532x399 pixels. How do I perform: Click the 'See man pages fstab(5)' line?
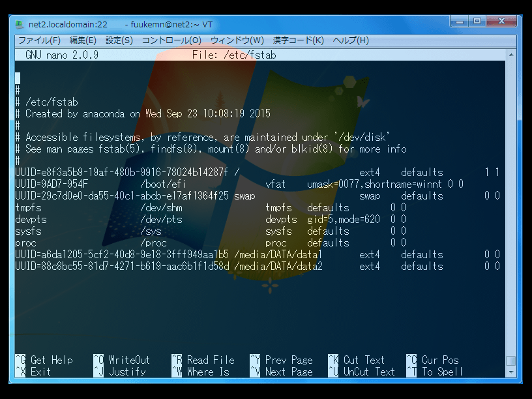[x=211, y=149]
